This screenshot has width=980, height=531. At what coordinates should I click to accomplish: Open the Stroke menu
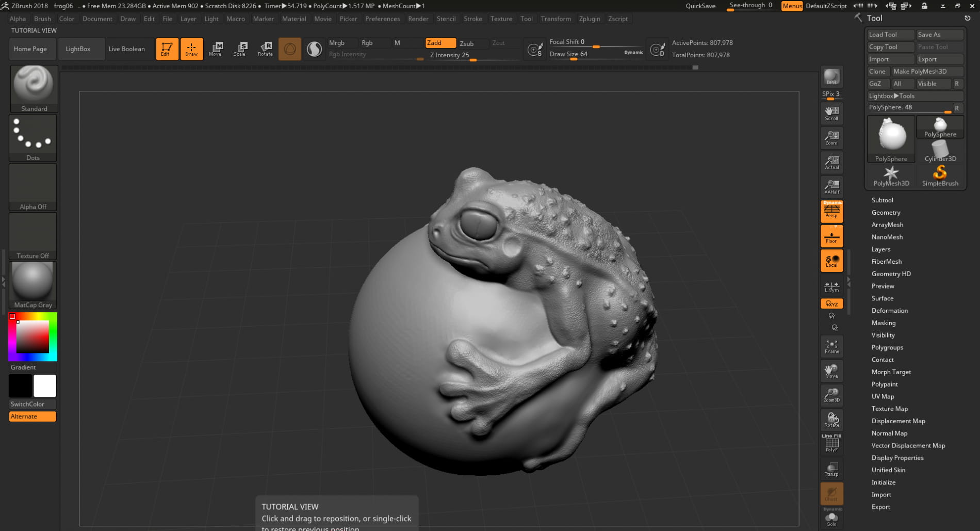(x=472, y=19)
